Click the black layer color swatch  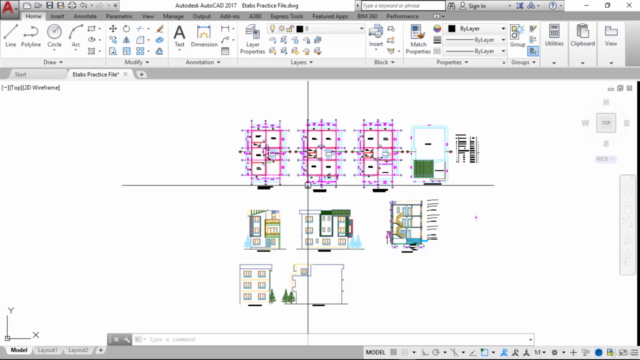tap(300, 29)
